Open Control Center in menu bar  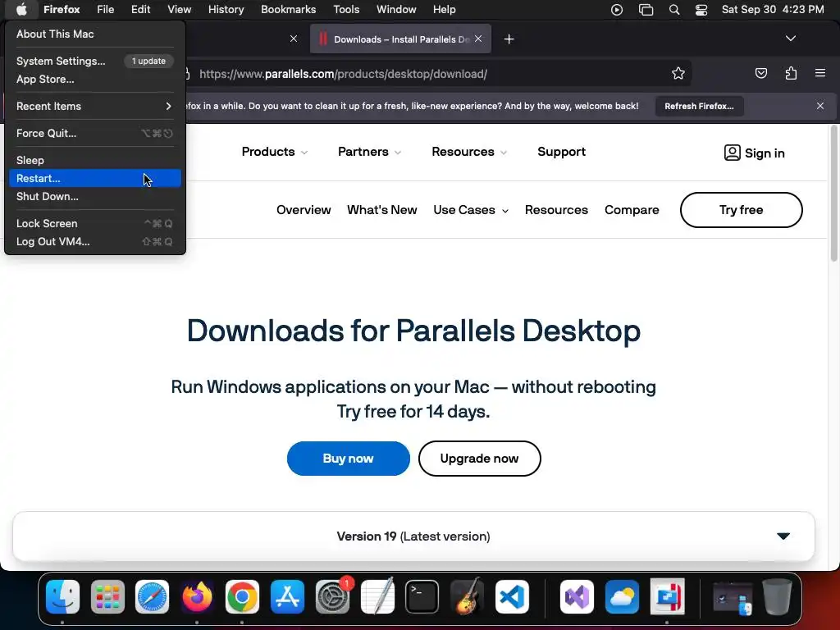pyautogui.click(x=701, y=10)
